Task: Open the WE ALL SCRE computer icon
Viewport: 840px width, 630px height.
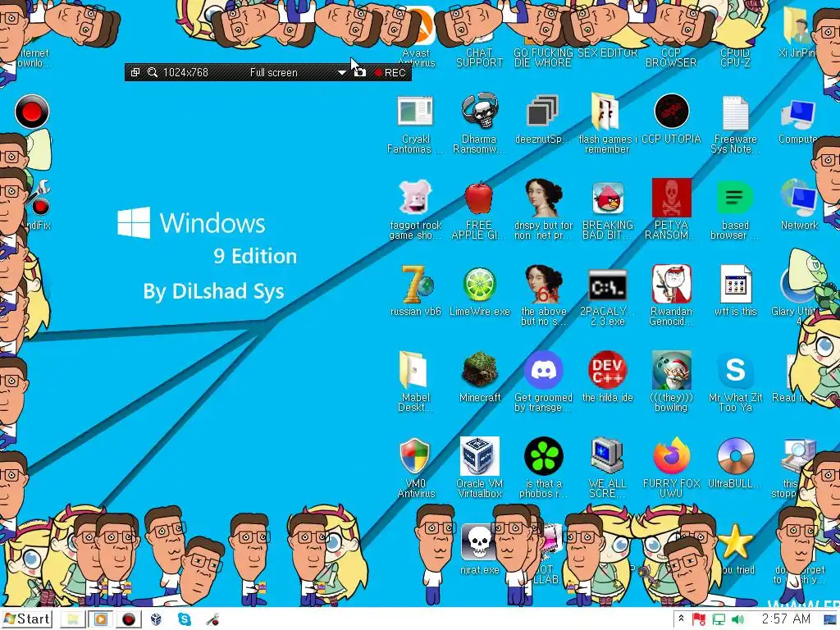Action: 607,456
